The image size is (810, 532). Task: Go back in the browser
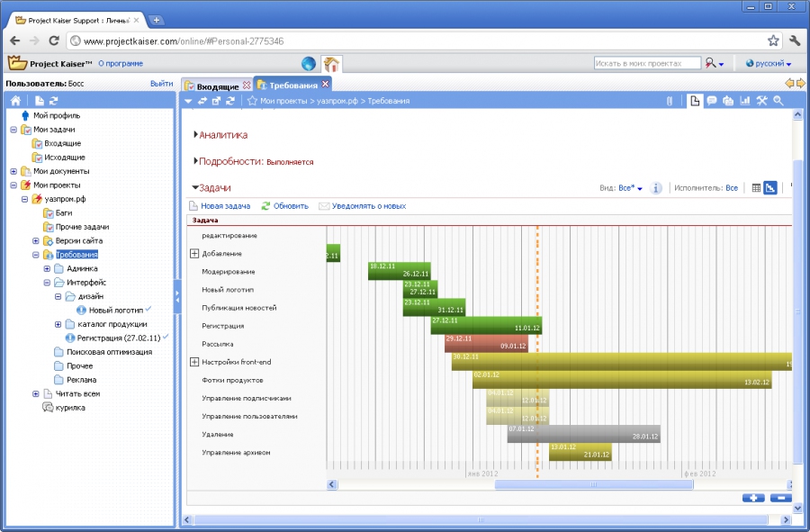point(15,41)
